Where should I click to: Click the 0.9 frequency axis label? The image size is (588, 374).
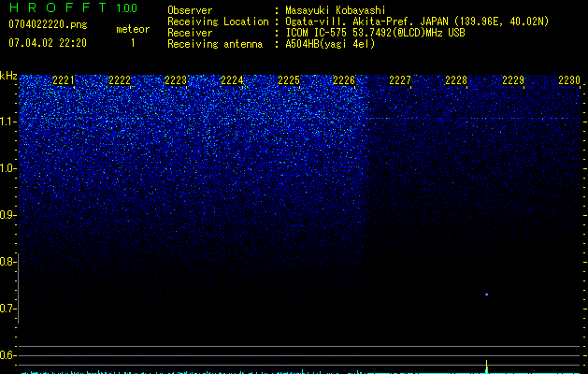8,215
